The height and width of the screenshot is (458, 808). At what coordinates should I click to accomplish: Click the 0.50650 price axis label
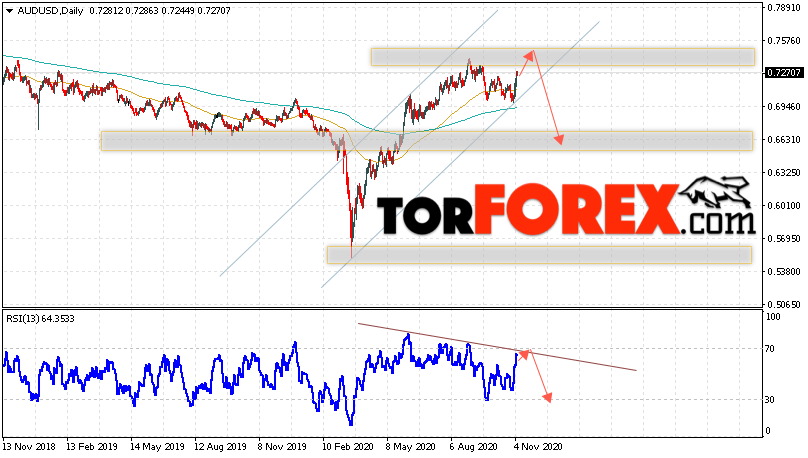click(x=784, y=304)
